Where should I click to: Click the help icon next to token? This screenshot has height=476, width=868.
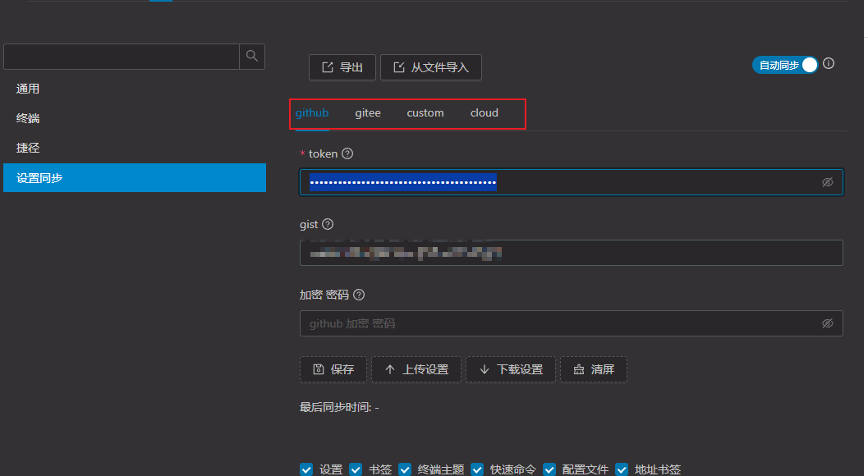[x=347, y=153]
